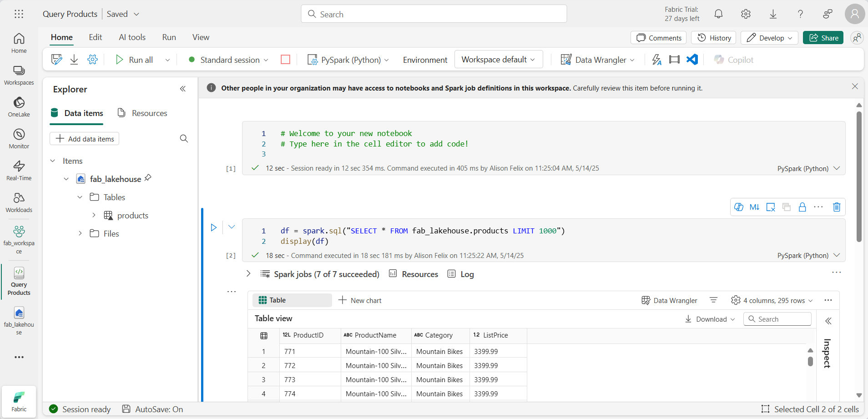Run cell 2 play button
868x419 pixels.
[x=213, y=227]
